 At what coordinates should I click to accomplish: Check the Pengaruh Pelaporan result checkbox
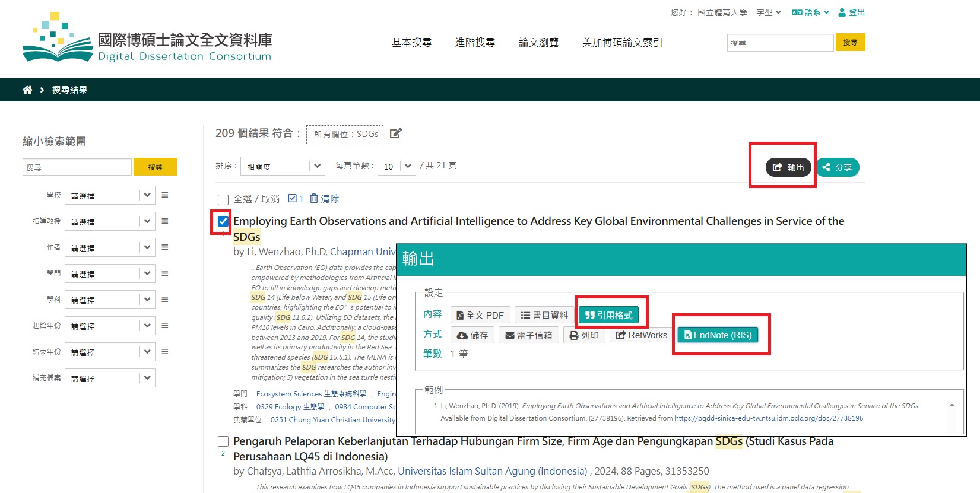pos(223,441)
